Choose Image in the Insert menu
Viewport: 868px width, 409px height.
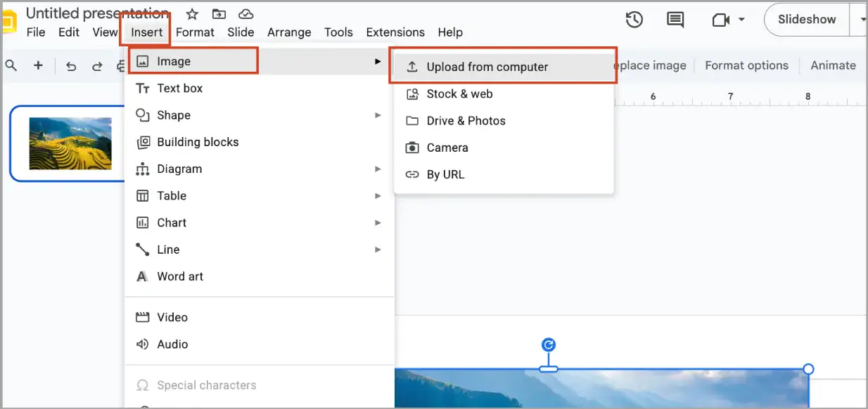(x=260, y=61)
